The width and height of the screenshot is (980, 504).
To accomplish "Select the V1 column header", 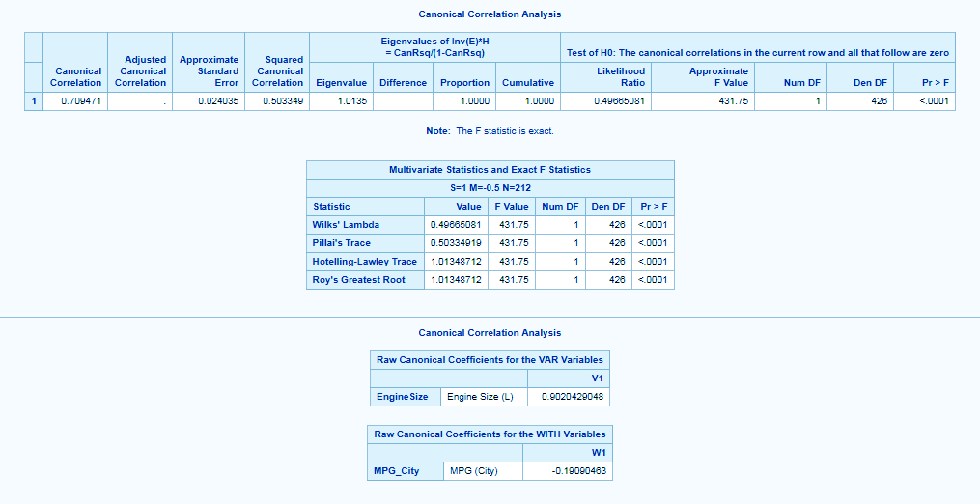I will 597,378.
